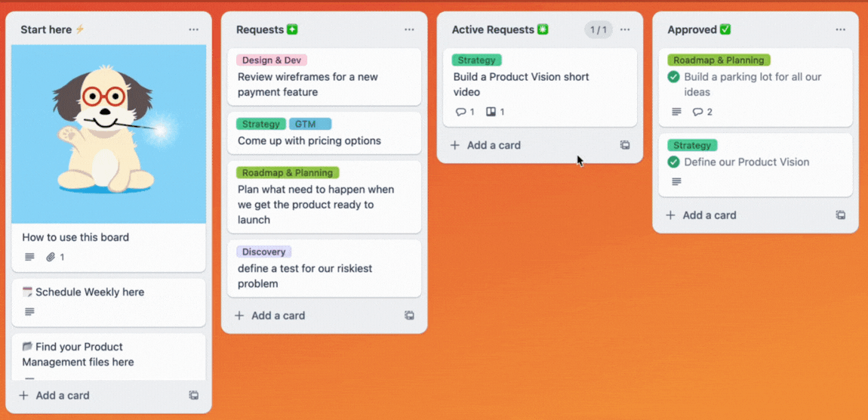Viewport: 868px width, 420px height.
Task: Click comment icon on Build a Product Vision short video
Action: tap(460, 112)
